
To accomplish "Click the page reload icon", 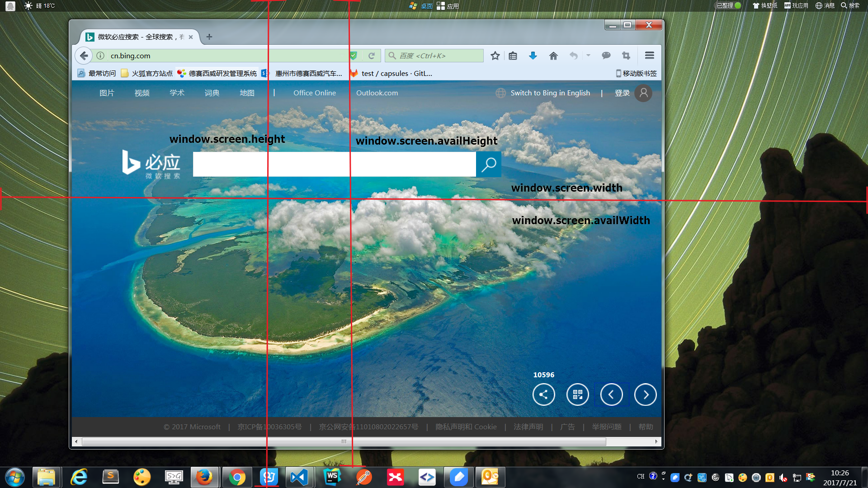I will [x=372, y=56].
